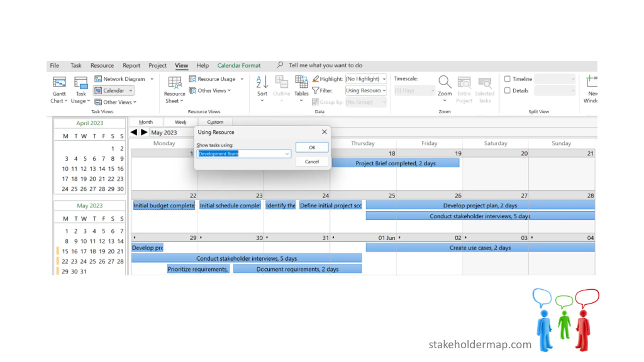Click the Group by icon

coord(315,102)
